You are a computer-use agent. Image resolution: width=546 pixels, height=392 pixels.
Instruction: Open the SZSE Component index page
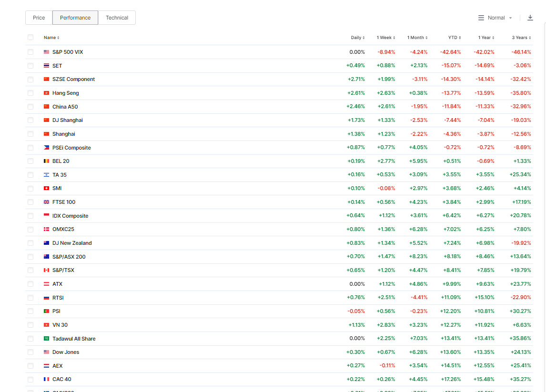pyautogui.click(x=73, y=79)
